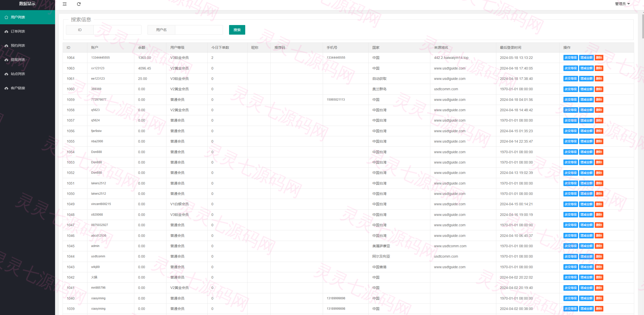The width and height of the screenshot is (644, 315).
Task: Click the account name vincent800215
Action: [101, 204]
